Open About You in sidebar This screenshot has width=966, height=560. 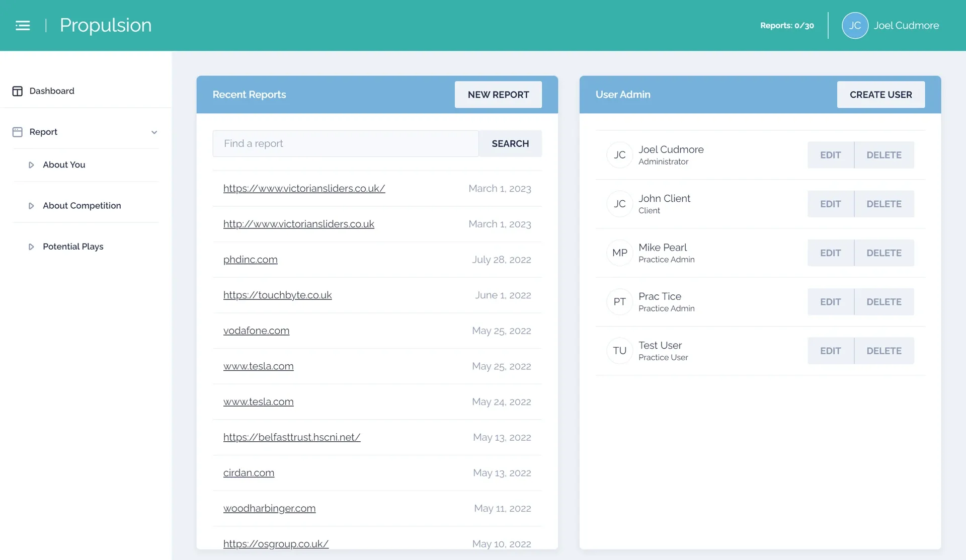tap(64, 165)
